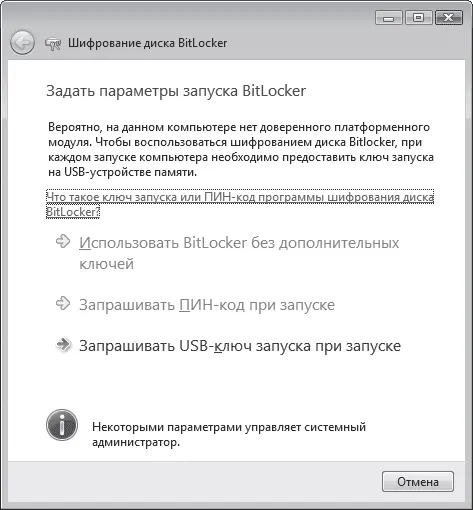Go back using the round arrow button

pos(22,43)
